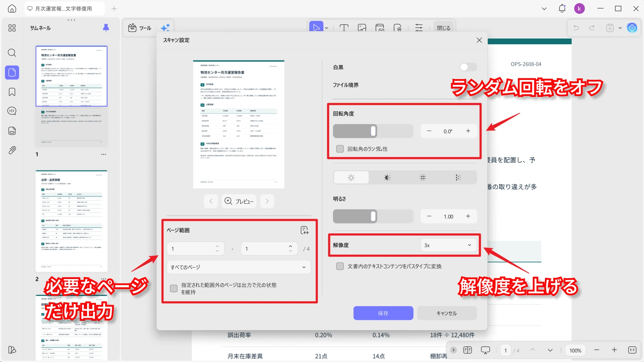This screenshot has height=362, width=644.
Task: Click the page range swap icon
Action: pyautogui.click(x=304, y=230)
